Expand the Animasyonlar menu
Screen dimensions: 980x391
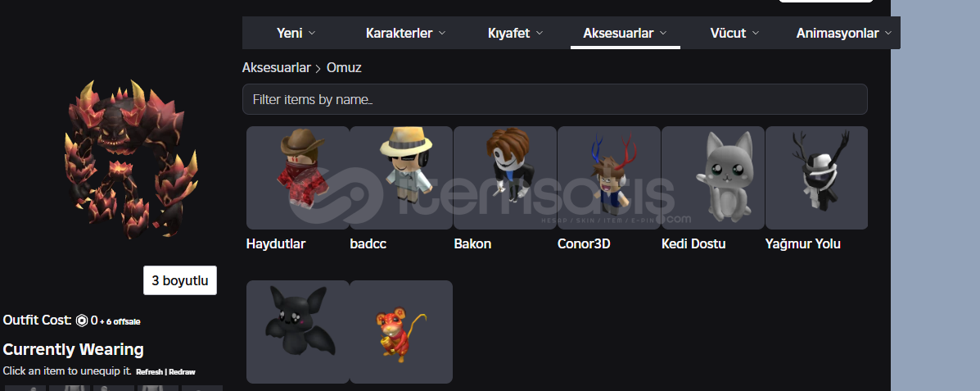[843, 33]
